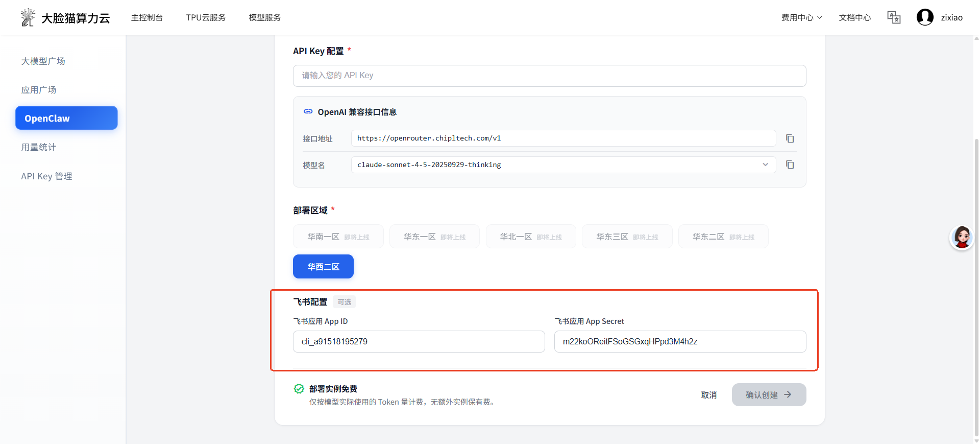Click the 取消 button
Viewport: 980px width, 444px height.
(x=708, y=395)
